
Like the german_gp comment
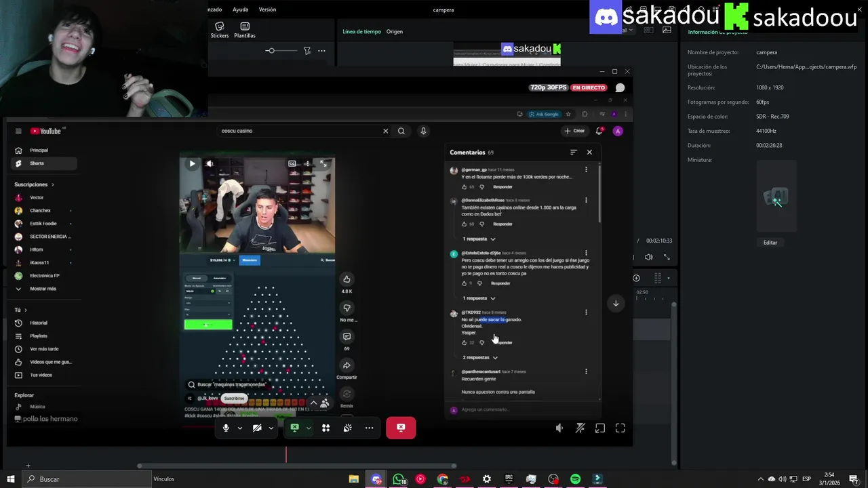click(x=465, y=186)
